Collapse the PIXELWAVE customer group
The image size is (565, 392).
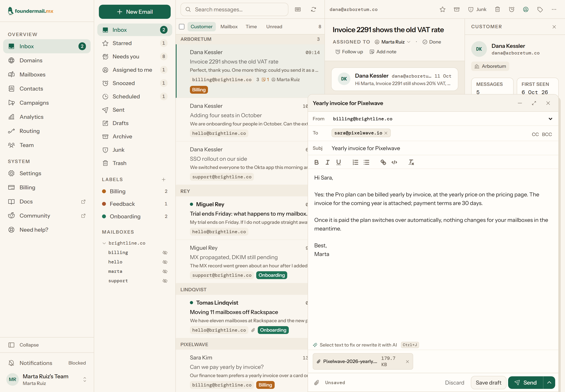point(242,345)
